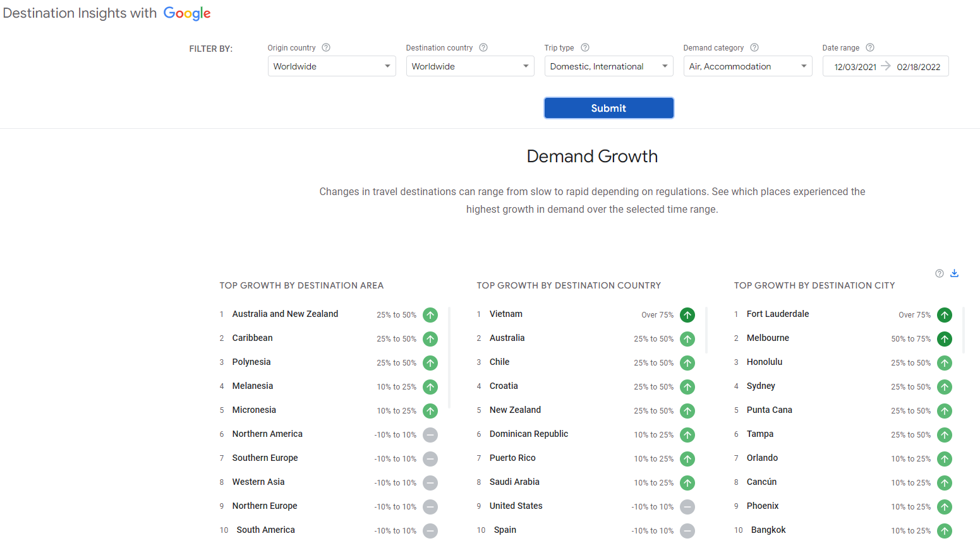This screenshot has height=548, width=980.
Task: Click the gray neutral icon for Northern America
Action: click(x=430, y=434)
